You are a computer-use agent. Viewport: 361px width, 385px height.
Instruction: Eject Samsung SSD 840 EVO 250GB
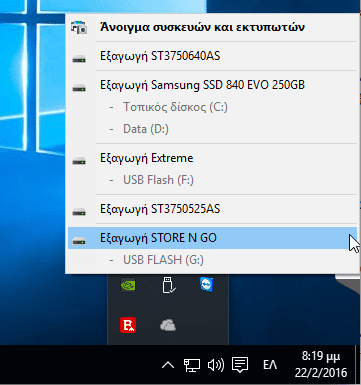click(212, 85)
